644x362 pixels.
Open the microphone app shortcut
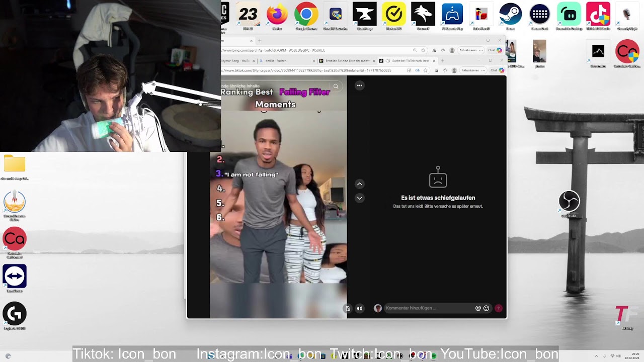[627, 15]
